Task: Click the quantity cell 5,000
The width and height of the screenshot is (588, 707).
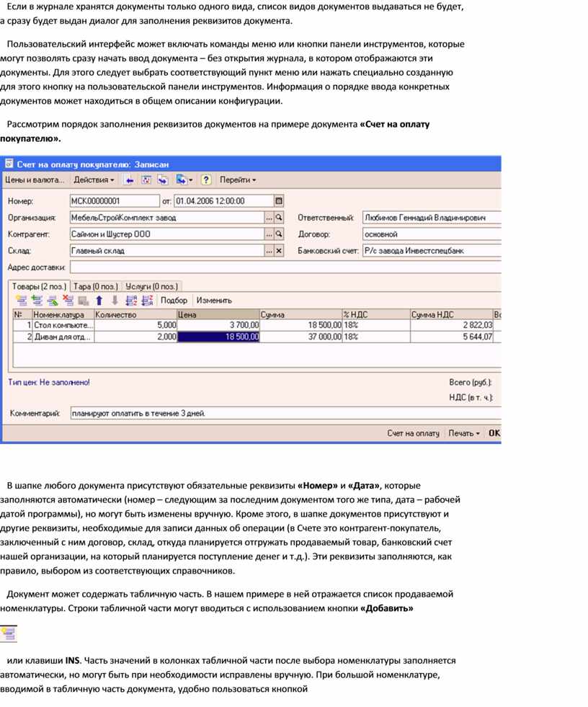Action: 135,325
